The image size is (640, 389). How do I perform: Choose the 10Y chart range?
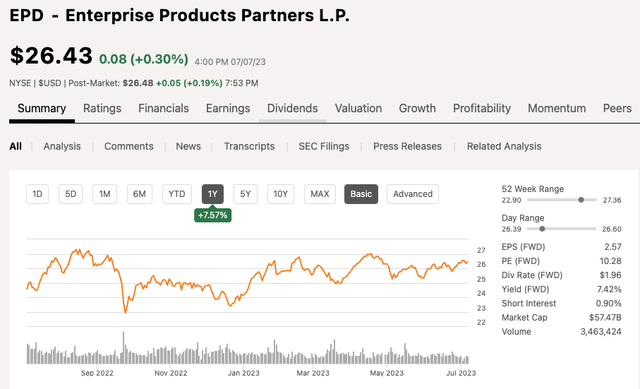[x=280, y=194]
